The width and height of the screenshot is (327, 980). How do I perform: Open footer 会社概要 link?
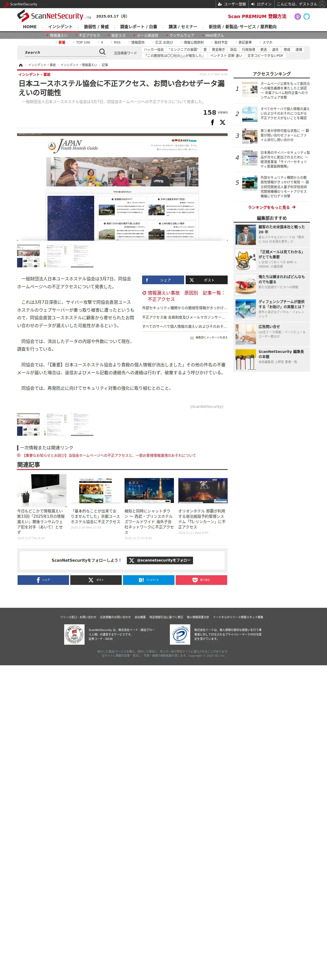tap(140, 617)
